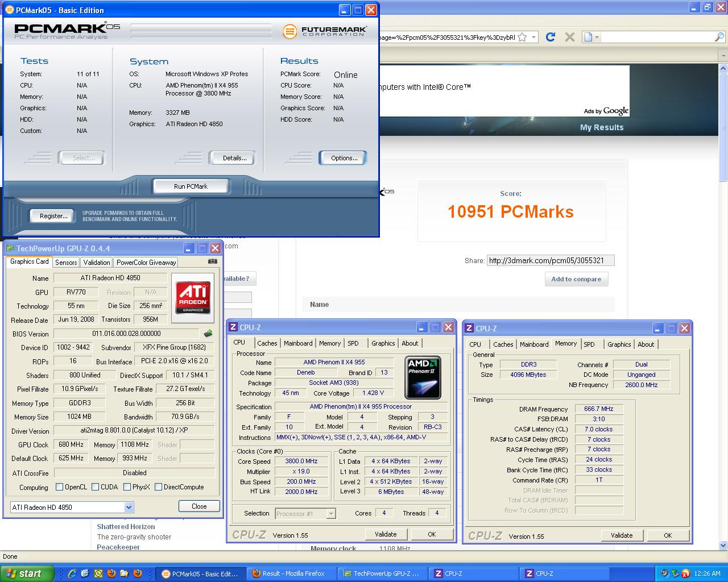This screenshot has height=582, width=728.
Task: Click the PCMark05 title bar icon
Action: tap(9, 10)
